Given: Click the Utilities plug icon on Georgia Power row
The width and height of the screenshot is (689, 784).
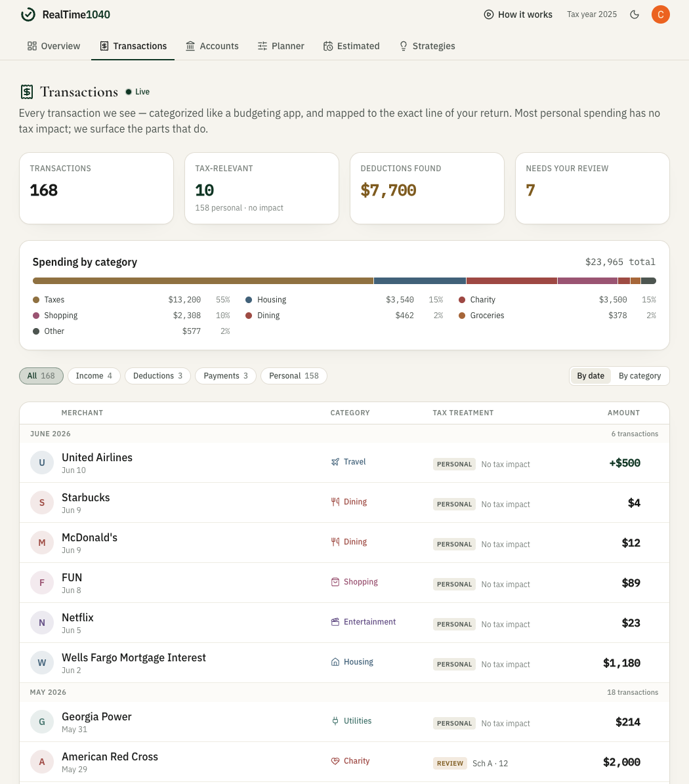Looking at the screenshot, I should coord(335,721).
